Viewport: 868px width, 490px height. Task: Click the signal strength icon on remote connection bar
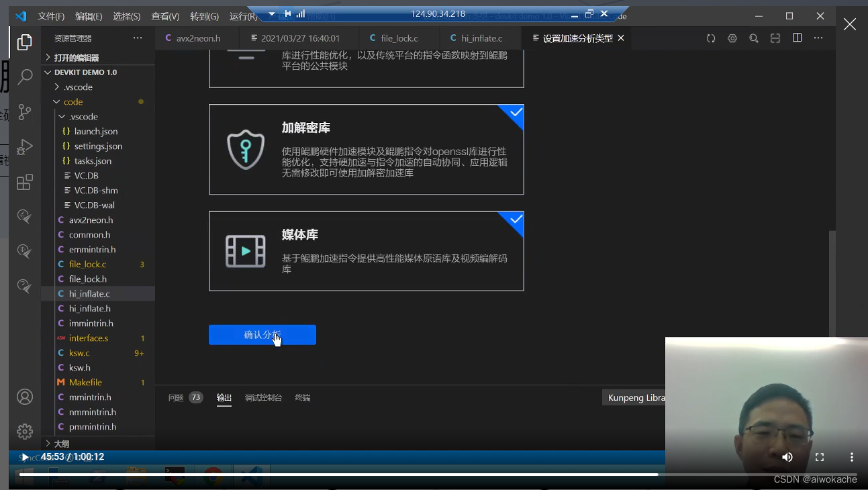pyautogui.click(x=301, y=13)
